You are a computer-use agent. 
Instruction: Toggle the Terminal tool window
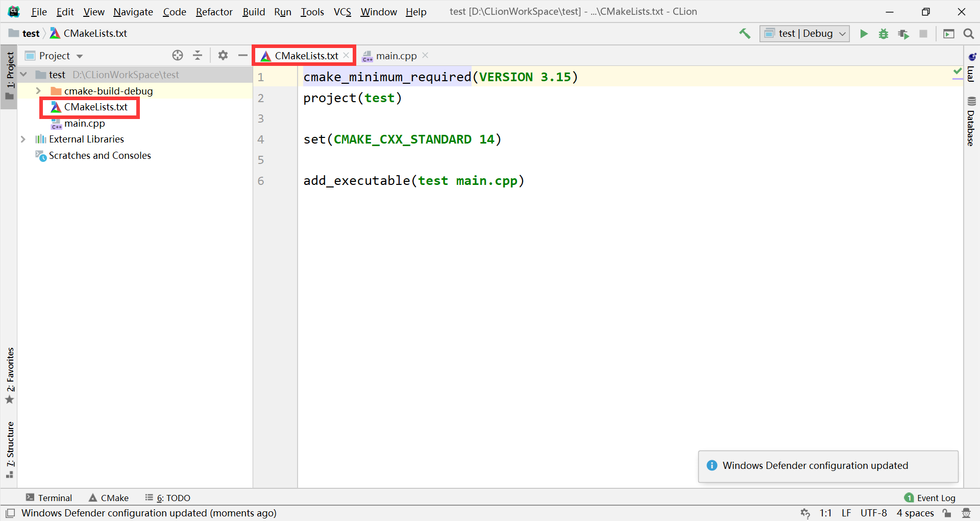(x=49, y=497)
